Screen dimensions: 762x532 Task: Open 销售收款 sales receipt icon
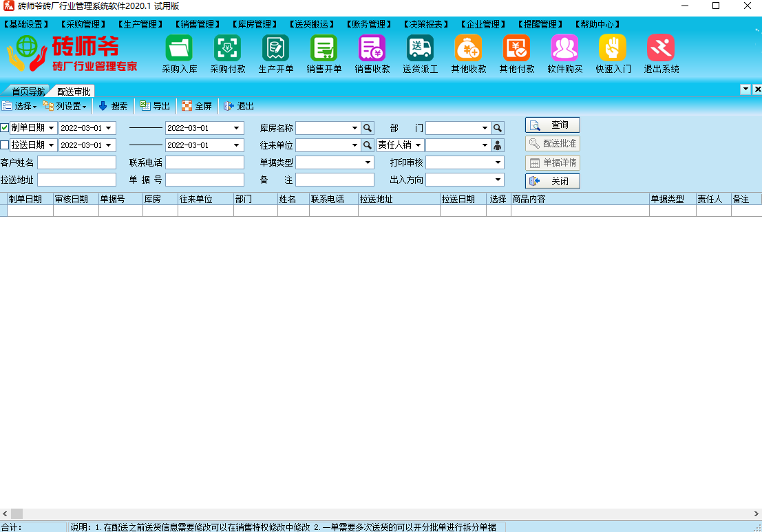(372, 54)
